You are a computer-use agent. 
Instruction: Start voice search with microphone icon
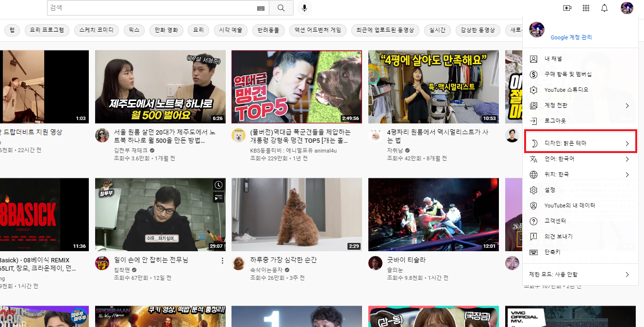304,8
